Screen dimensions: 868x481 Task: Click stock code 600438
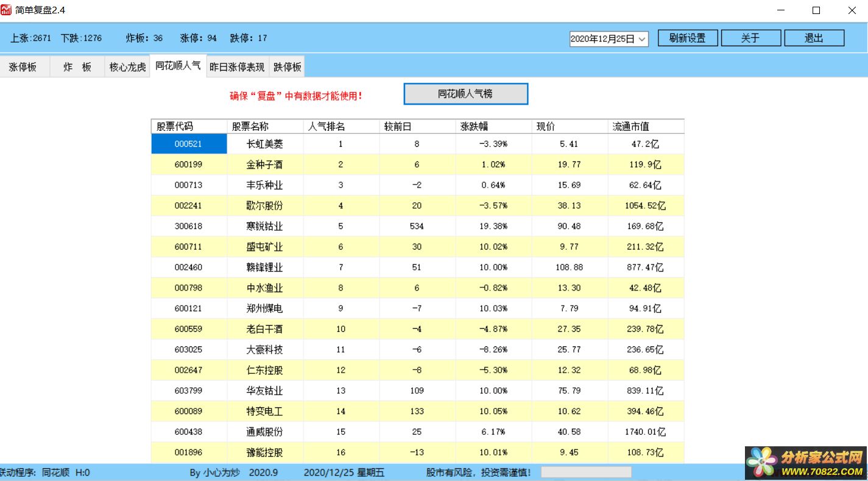tap(189, 432)
